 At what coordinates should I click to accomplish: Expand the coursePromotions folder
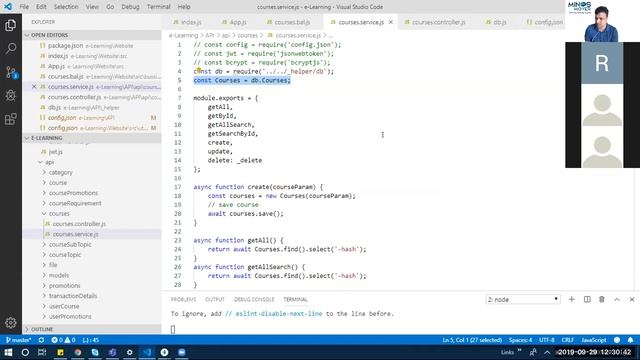point(73,193)
